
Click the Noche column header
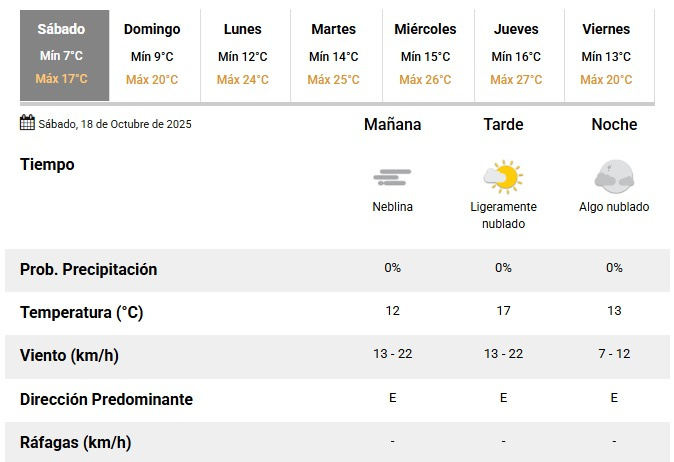click(x=614, y=125)
